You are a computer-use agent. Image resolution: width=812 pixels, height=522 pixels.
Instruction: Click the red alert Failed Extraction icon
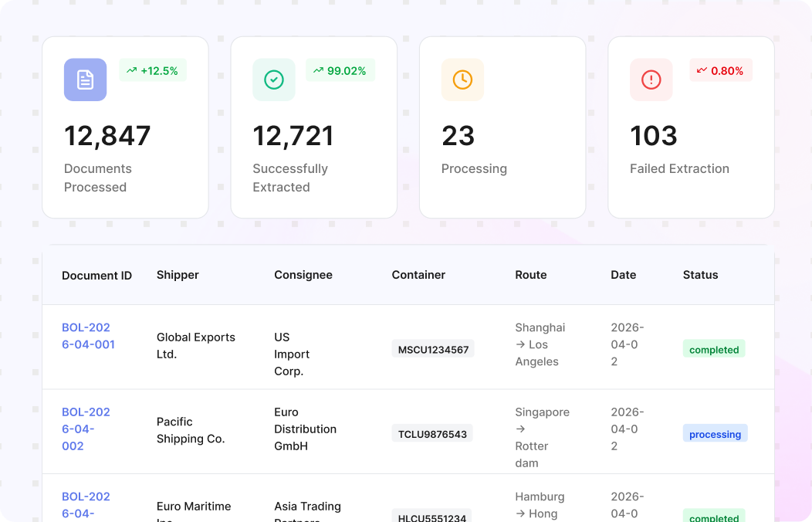click(x=651, y=80)
